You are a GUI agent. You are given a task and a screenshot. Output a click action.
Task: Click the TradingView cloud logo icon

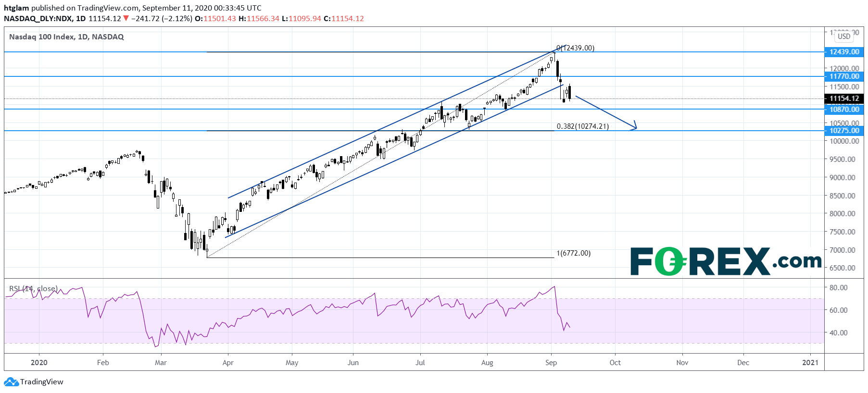coord(11,382)
